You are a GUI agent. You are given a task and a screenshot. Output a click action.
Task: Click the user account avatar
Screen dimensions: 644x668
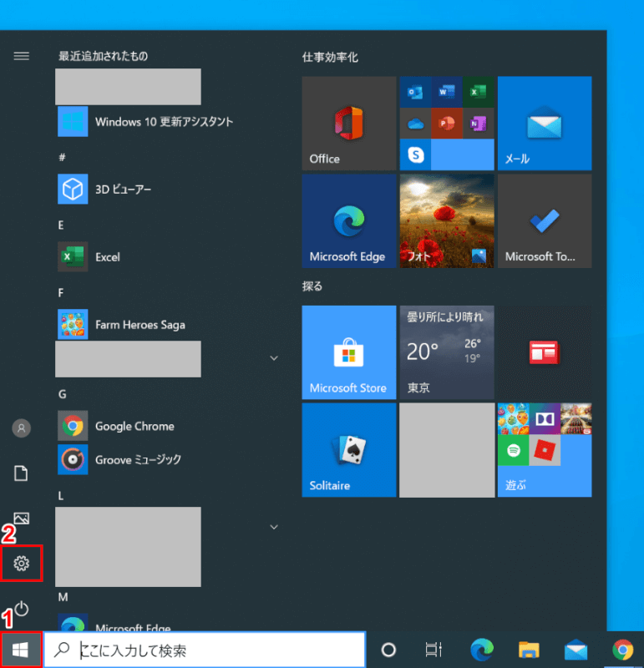tap(22, 428)
